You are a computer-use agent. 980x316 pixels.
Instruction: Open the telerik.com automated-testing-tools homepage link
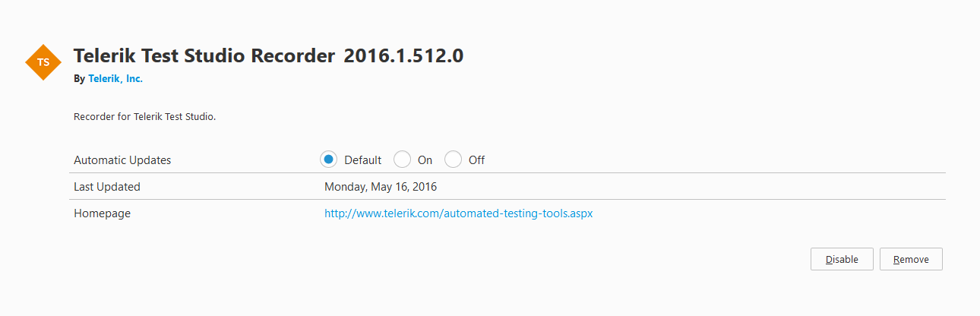(458, 213)
